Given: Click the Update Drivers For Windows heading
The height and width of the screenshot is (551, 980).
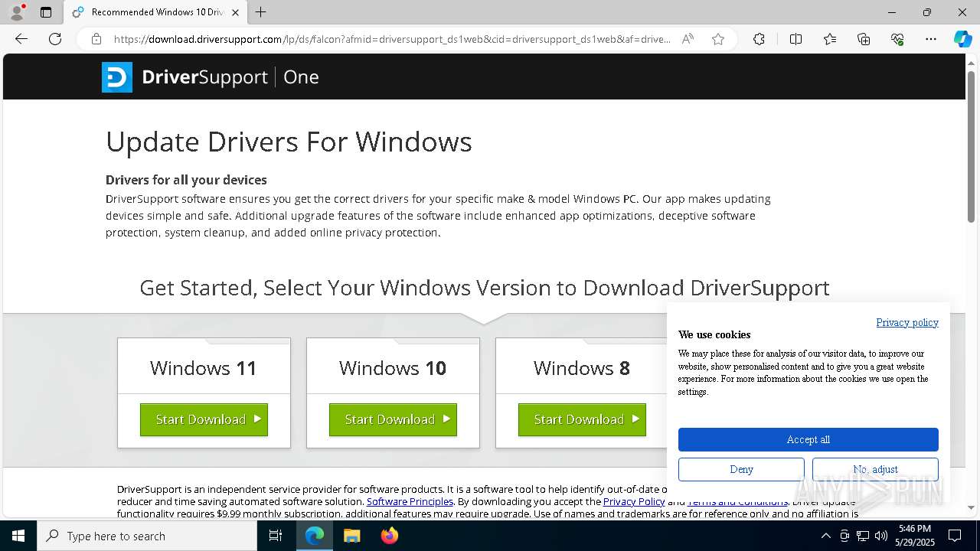Looking at the screenshot, I should point(289,142).
